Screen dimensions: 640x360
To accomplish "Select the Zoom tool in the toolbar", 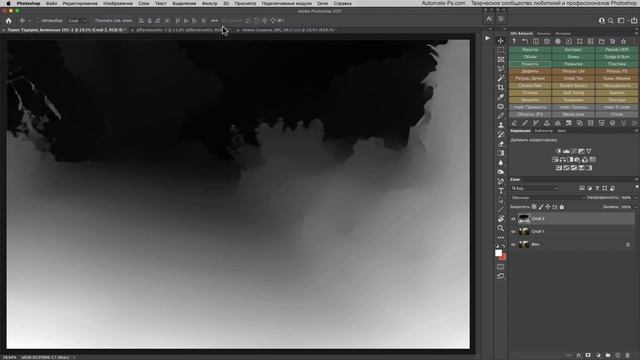I will click(500, 229).
